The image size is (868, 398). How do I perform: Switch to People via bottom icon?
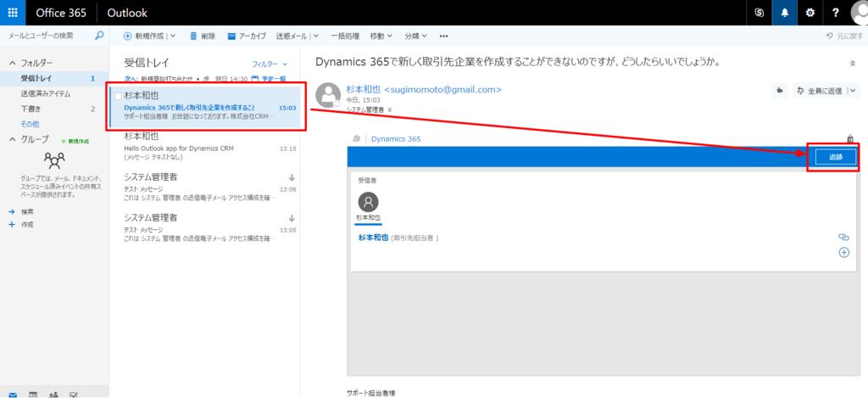(53, 395)
